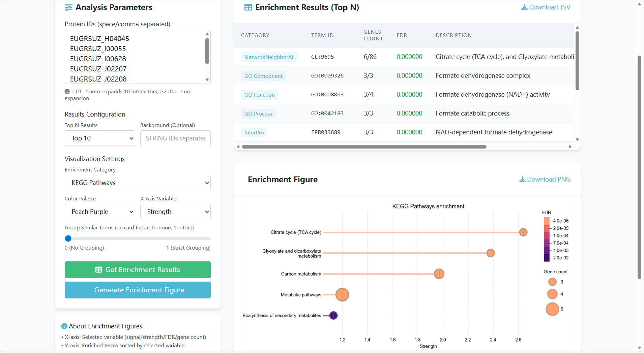Click the Enrichment Results table icon
This screenshot has height=353, width=644.
click(x=248, y=7)
